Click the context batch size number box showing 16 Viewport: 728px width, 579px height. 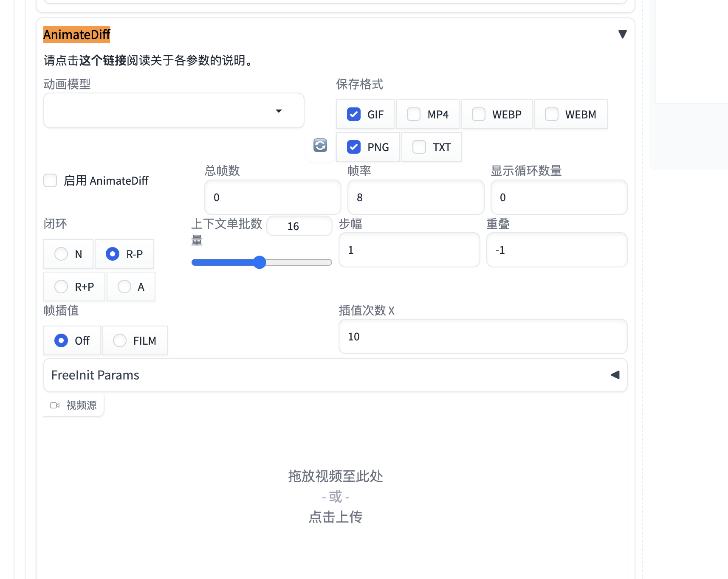click(299, 226)
